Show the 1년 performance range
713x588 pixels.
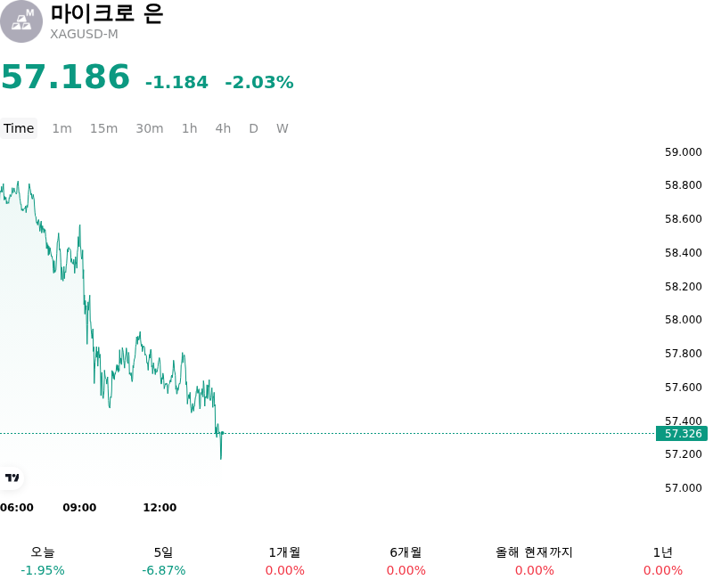pyautogui.click(x=663, y=561)
